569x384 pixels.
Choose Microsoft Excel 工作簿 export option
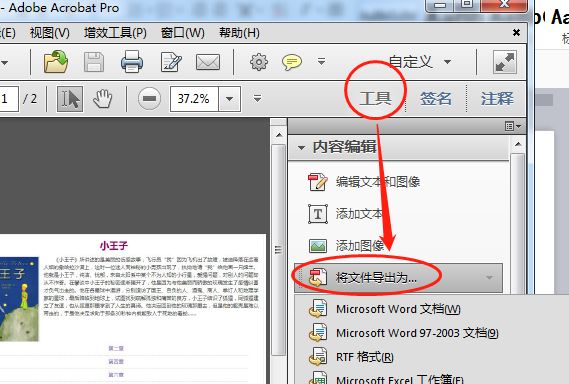pos(400,380)
